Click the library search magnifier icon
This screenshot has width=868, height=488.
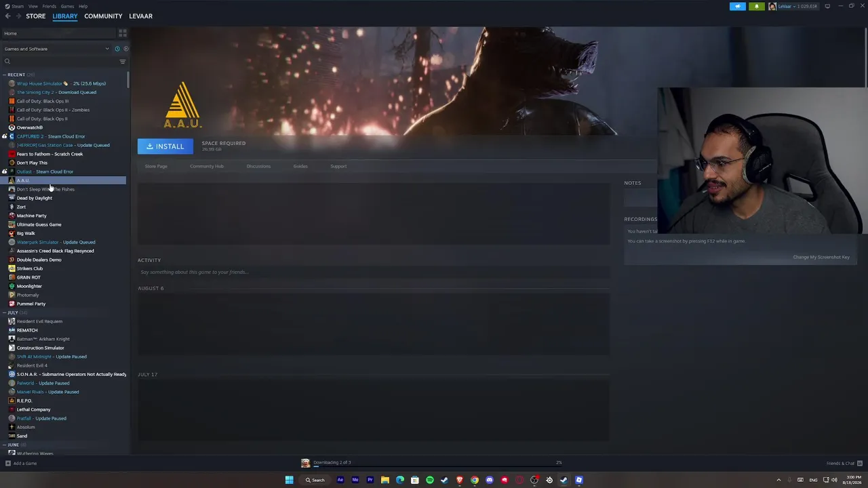7,62
